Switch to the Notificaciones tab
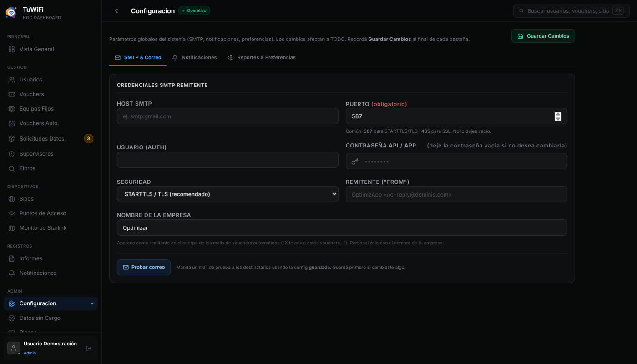The image size is (637, 364). 194,57
